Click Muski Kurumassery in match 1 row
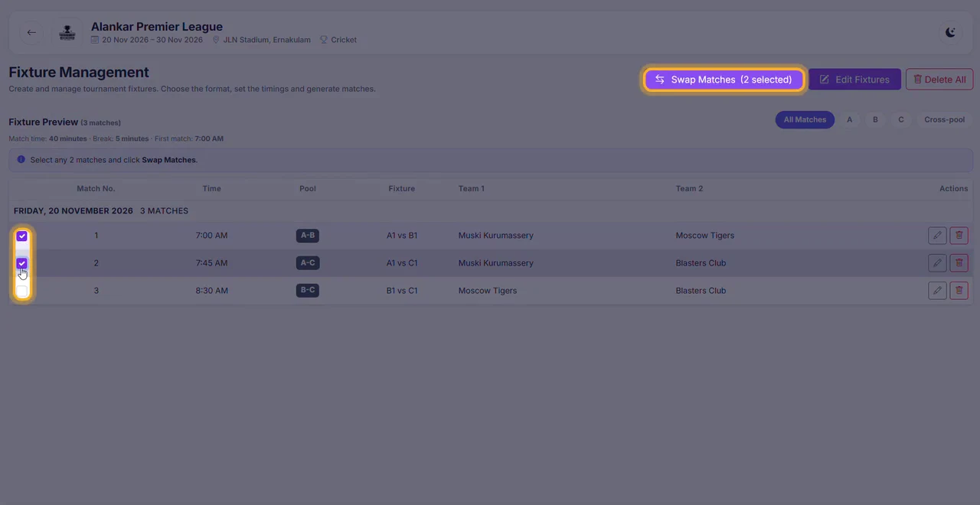Image resolution: width=980 pixels, height=505 pixels. click(496, 236)
